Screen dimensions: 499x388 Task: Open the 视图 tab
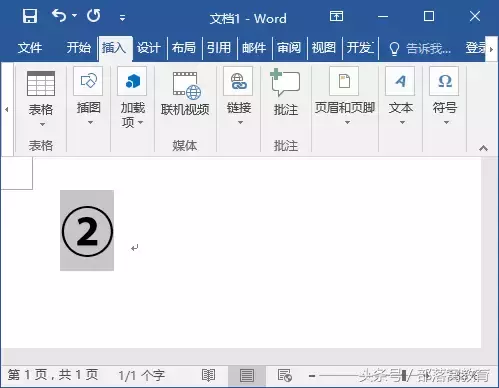[x=324, y=48]
